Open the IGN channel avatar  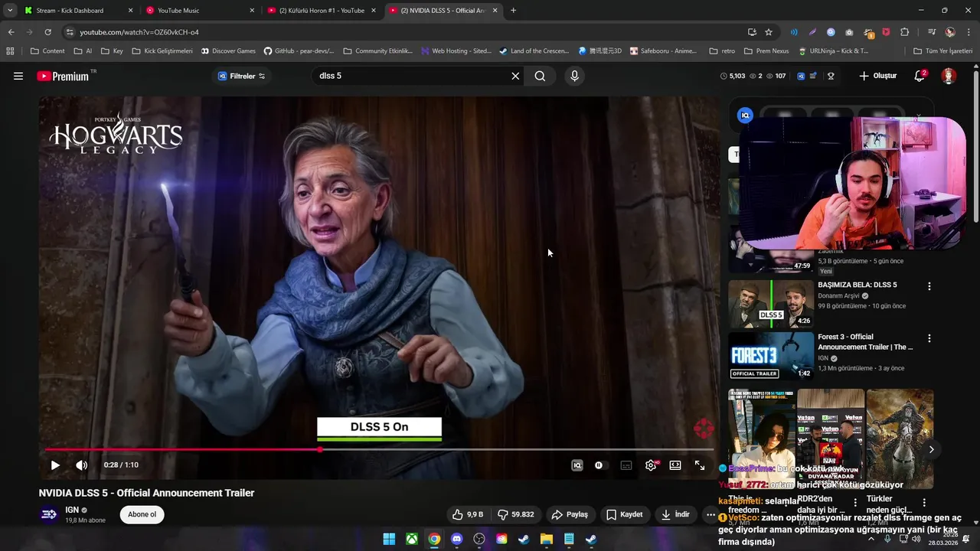(x=49, y=514)
